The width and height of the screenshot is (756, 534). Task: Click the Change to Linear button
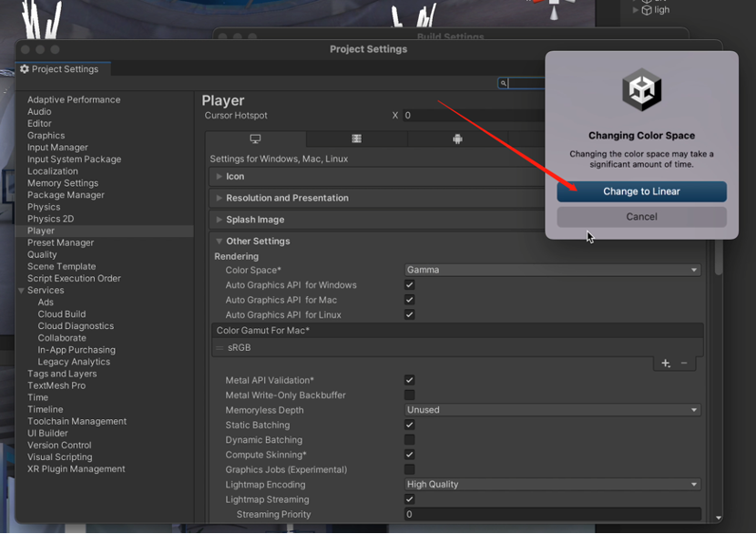coord(641,191)
